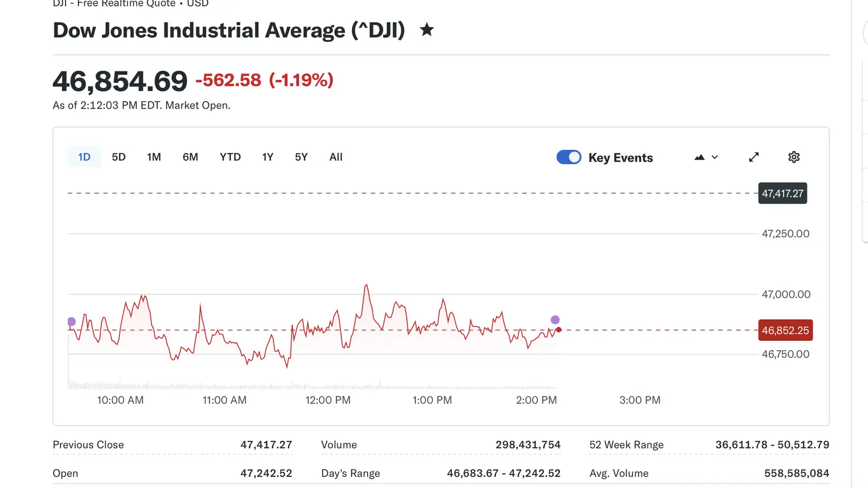This screenshot has width=868, height=488.
Task: Open the chart type dropdown chevron
Action: [x=715, y=157]
